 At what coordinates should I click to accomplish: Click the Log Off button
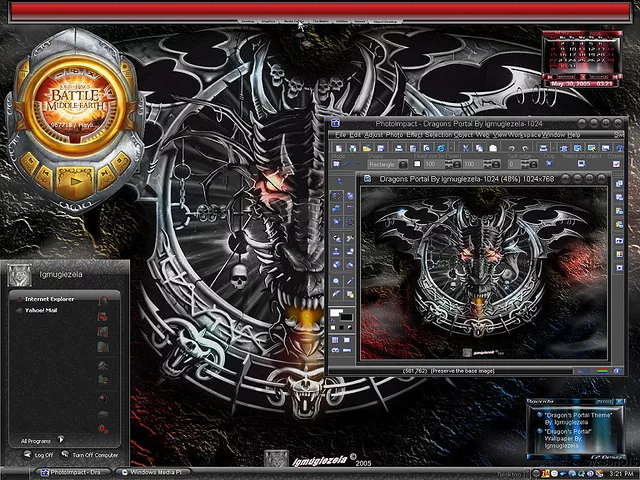[39, 455]
